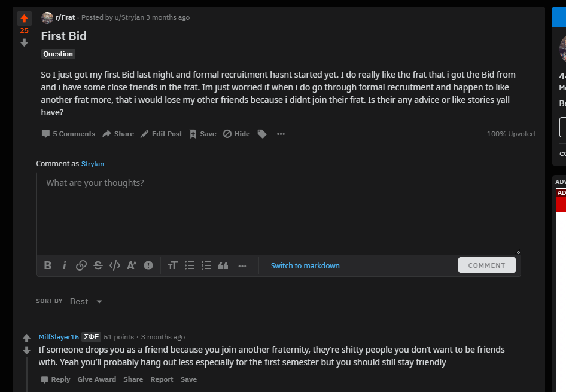The width and height of the screenshot is (566, 392).
Task: Click Switch to markdown link
Action: pyautogui.click(x=305, y=266)
